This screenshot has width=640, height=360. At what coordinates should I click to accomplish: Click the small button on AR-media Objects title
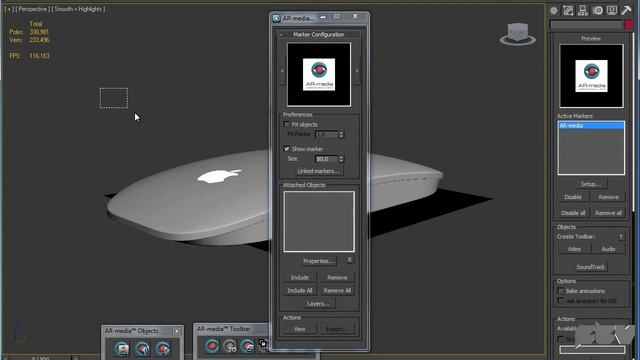click(x=177, y=331)
